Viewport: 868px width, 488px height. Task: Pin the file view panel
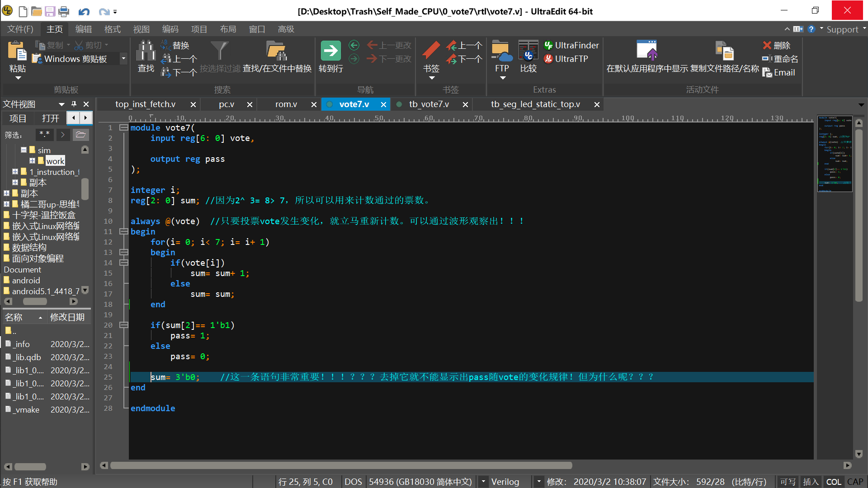(74, 104)
